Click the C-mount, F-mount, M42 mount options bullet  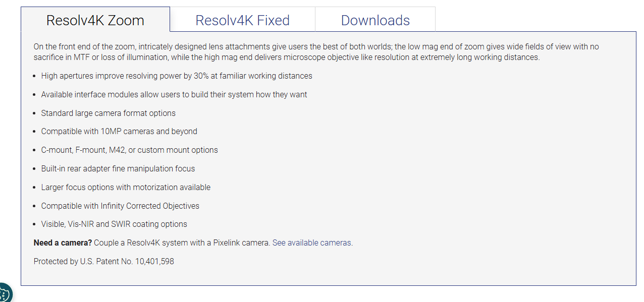pos(130,150)
